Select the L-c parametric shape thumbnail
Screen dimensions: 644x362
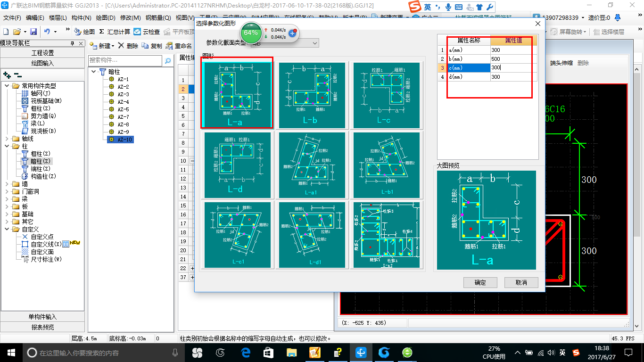click(386, 95)
